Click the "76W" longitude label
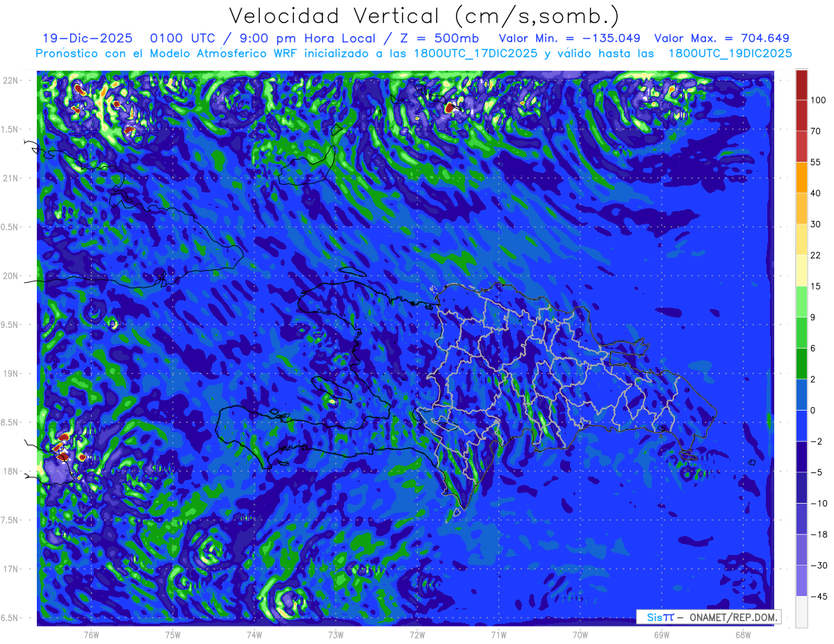The image size is (834, 644). point(91,635)
